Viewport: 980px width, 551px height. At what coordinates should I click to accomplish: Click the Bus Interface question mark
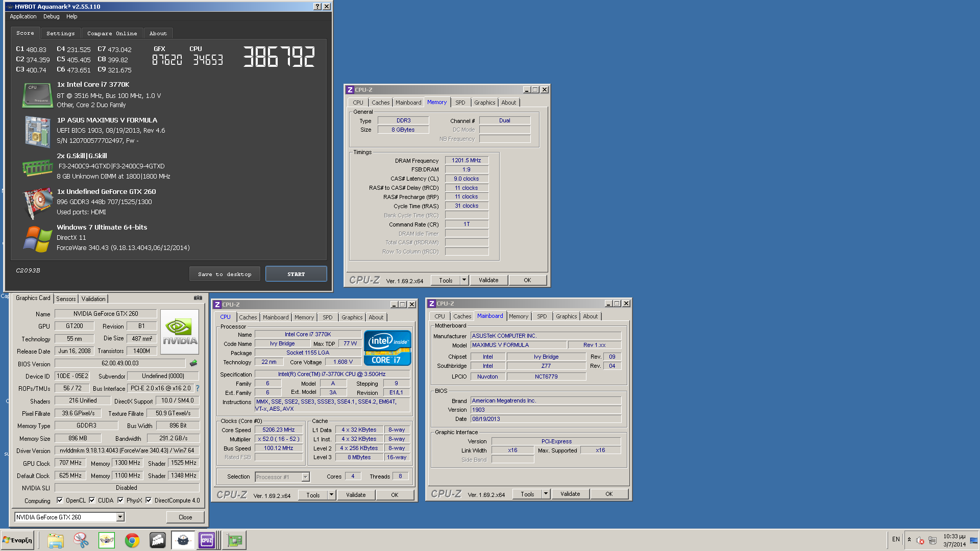pos(198,388)
